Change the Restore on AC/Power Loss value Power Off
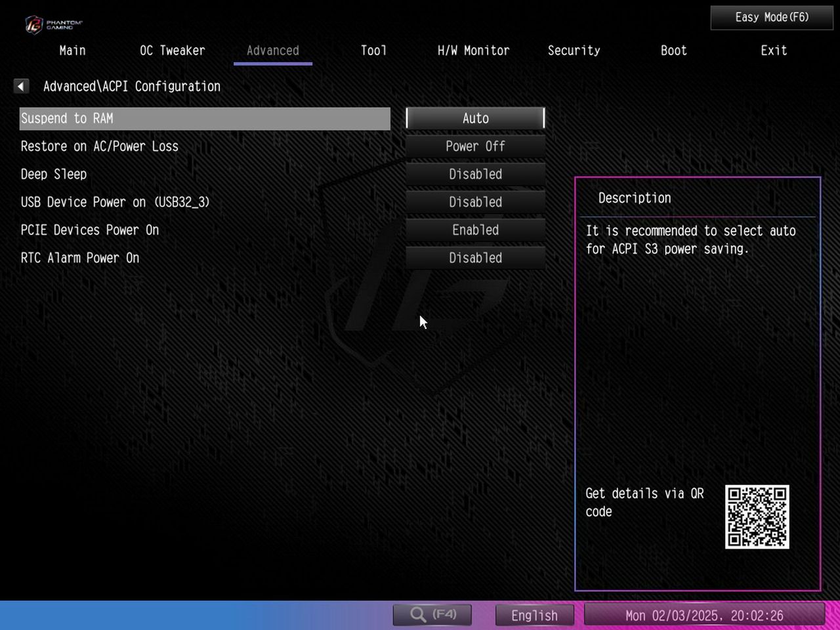This screenshot has height=630, width=840. point(476,146)
